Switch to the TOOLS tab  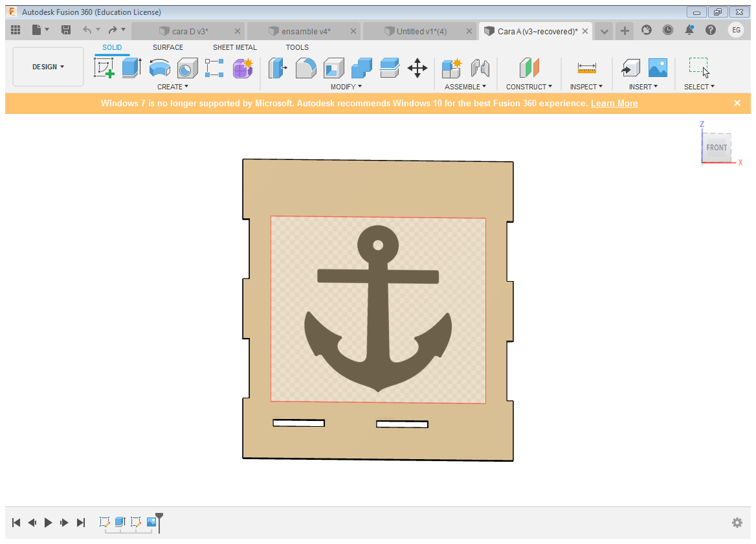297,47
